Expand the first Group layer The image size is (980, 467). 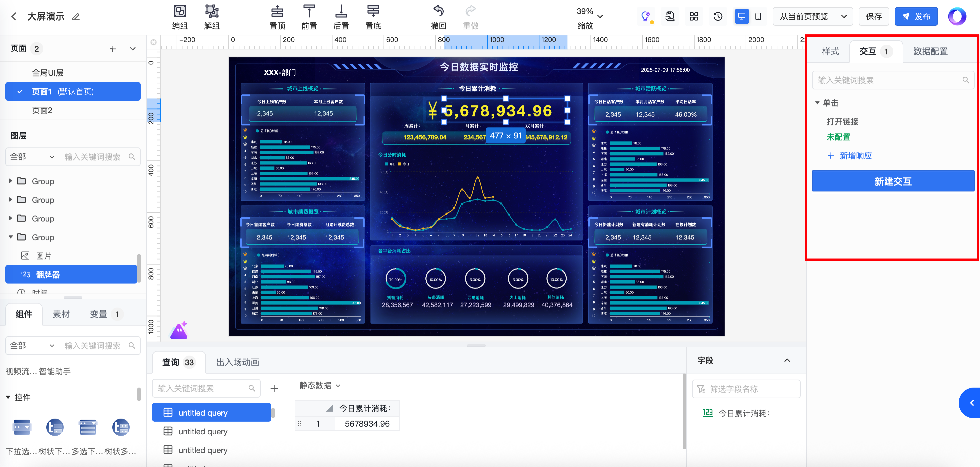[x=11, y=181]
